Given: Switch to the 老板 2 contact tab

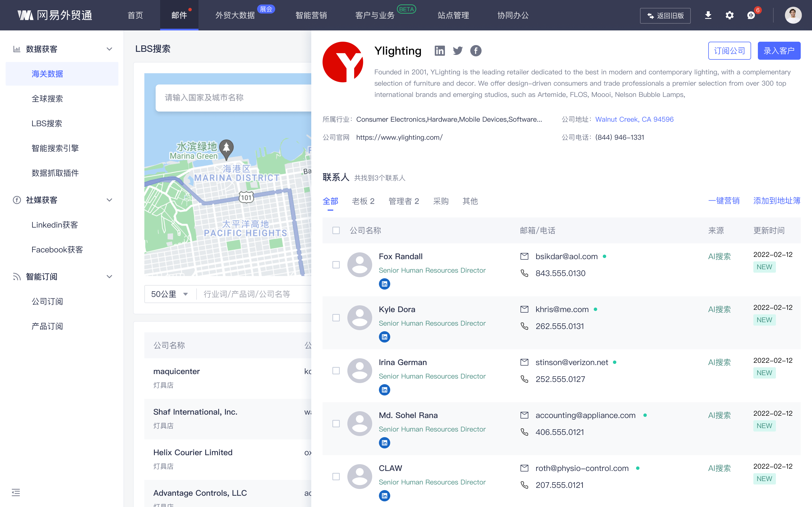Looking at the screenshot, I should click(x=363, y=201).
